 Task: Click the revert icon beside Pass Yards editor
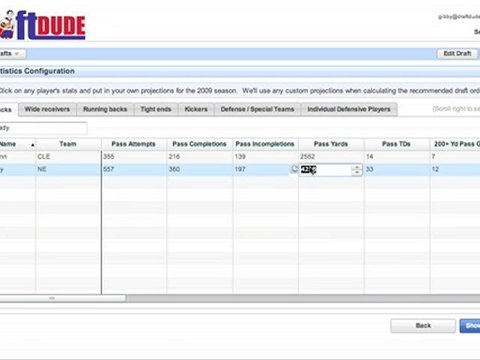294,169
